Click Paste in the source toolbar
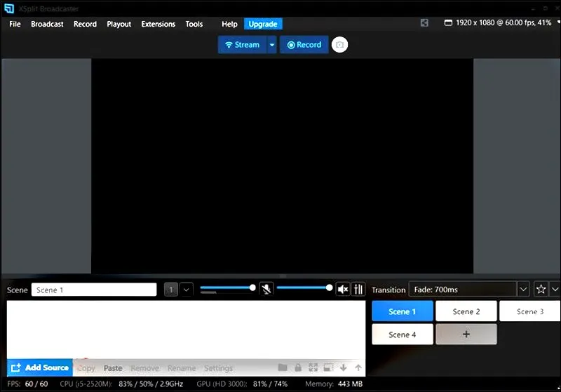The image size is (561, 392). pyautogui.click(x=113, y=368)
